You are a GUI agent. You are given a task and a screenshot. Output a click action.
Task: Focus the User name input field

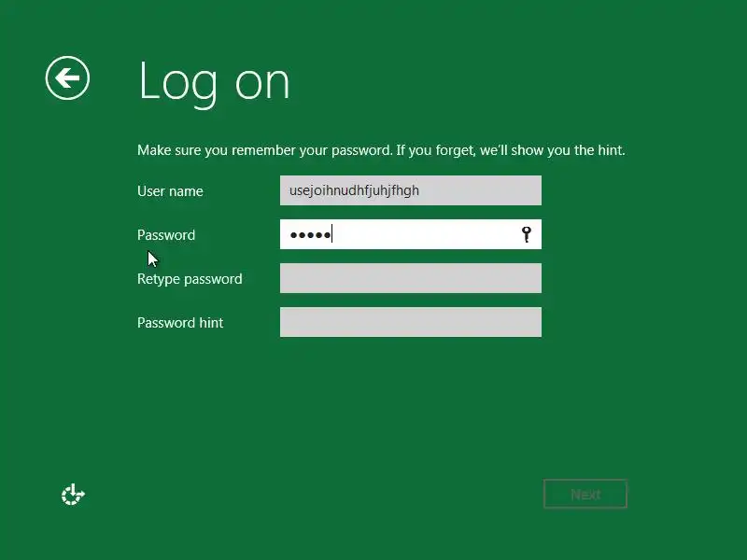tap(411, 190)
